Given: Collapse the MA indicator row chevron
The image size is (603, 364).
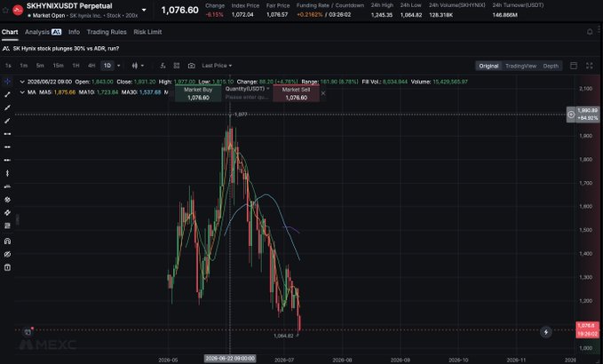Looking at the screenshot, I should (22, 92).
